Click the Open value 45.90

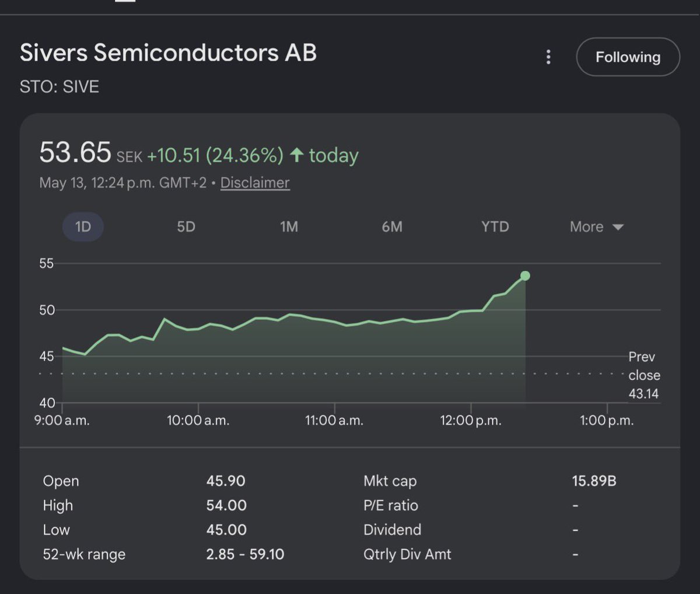(x=226, y=481)
